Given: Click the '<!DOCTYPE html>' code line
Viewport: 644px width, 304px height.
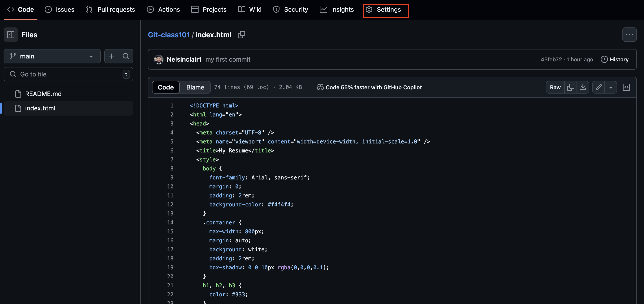Looking at the screenshot, I should [214, 105].
